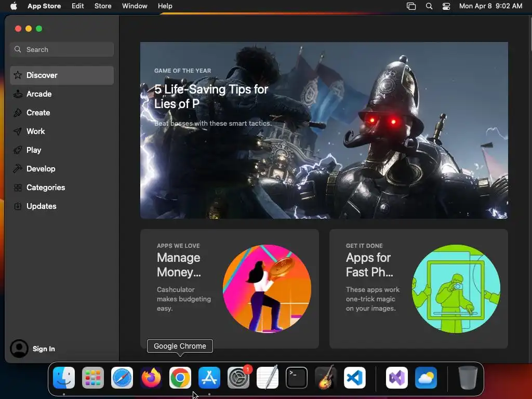Open TextEdit from the Dock
This screenshot has height=399, width=532.
[x=268, y=378]
